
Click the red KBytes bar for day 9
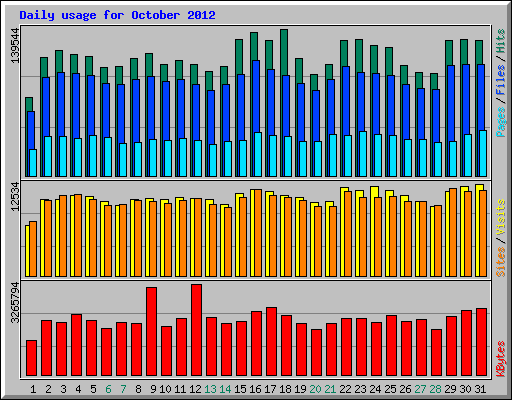pyautogui.click(x=151, y=332)
